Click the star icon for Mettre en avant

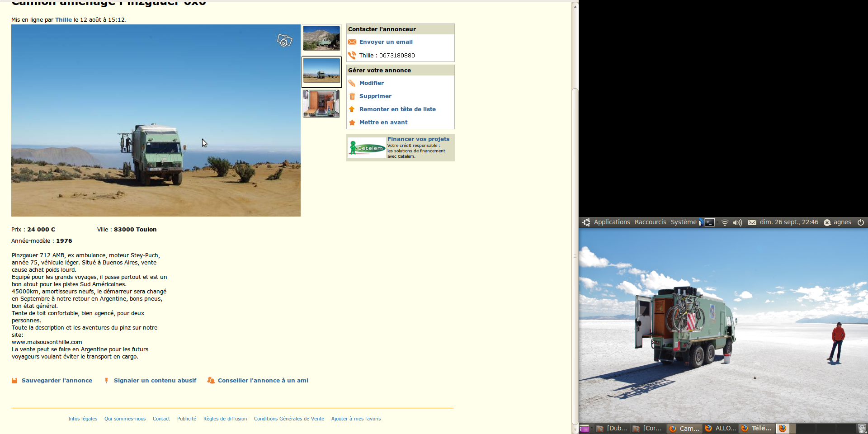(x=352, y=123)
